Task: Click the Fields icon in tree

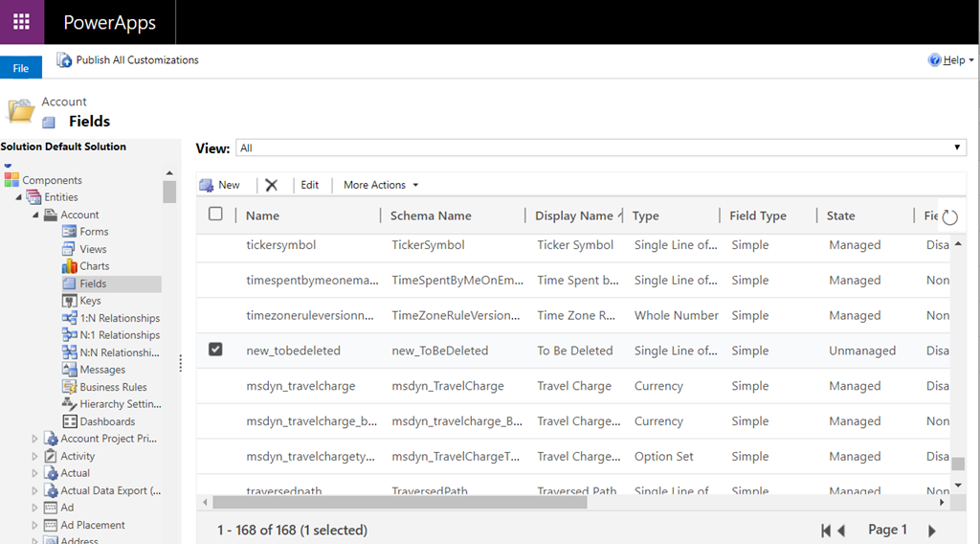Action: point(69,283)
